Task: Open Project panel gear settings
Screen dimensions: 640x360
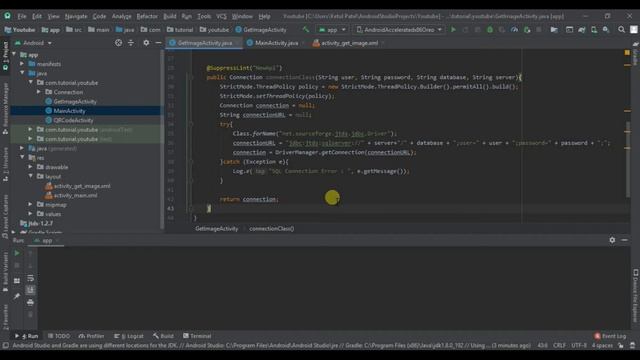Action: pyautogui.click(x=146, y=43)
